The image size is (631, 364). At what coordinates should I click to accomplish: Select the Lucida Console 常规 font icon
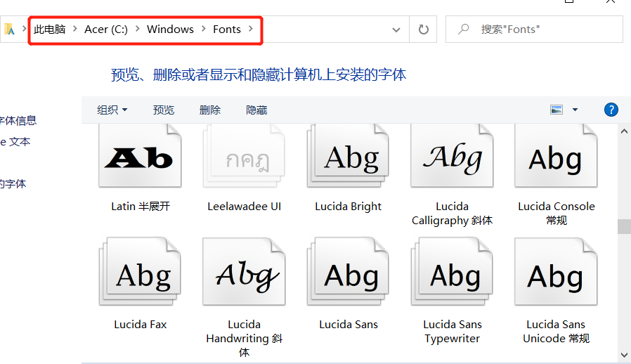pos(556,156)
